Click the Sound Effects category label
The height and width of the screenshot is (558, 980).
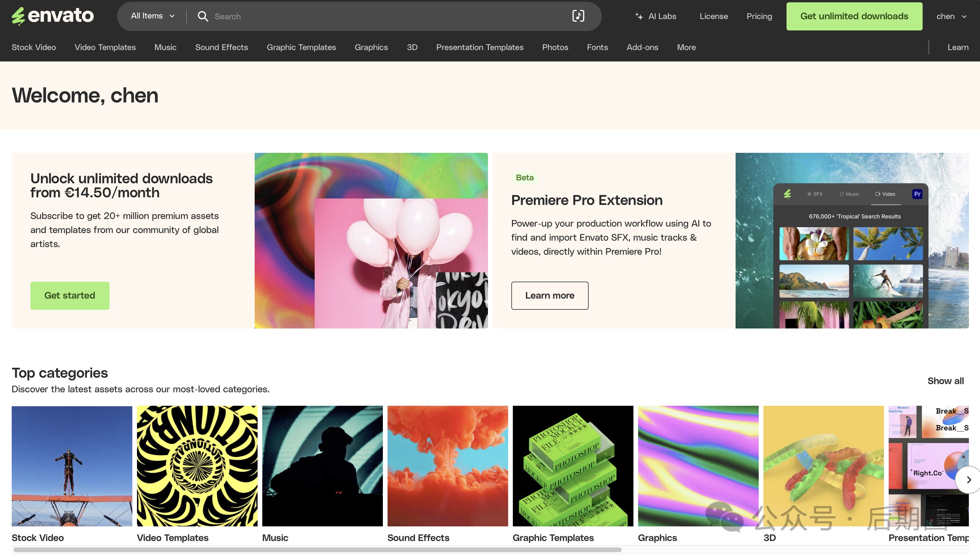[418, 538]
